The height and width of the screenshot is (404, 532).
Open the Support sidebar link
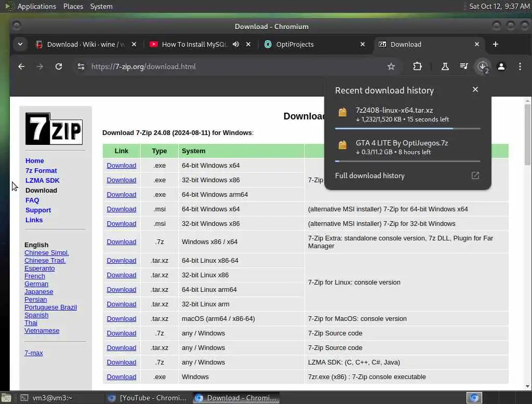pyautogui.click(x=38, y=210)
